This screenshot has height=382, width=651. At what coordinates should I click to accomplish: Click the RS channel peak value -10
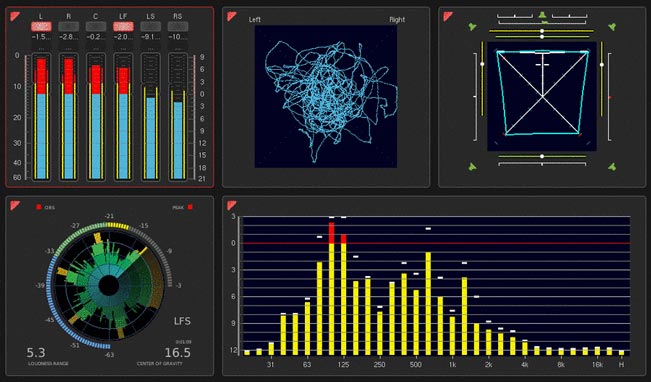tap(178, 37)
